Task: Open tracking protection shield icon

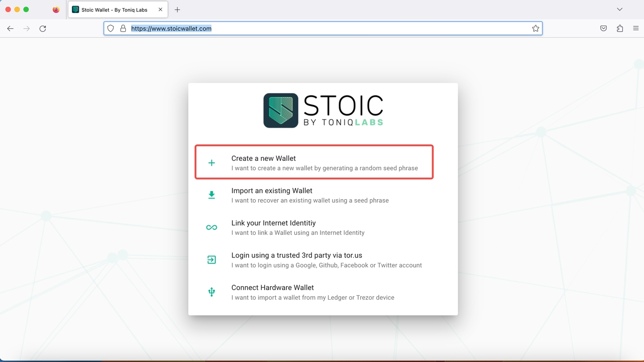Action: [111, 29]
